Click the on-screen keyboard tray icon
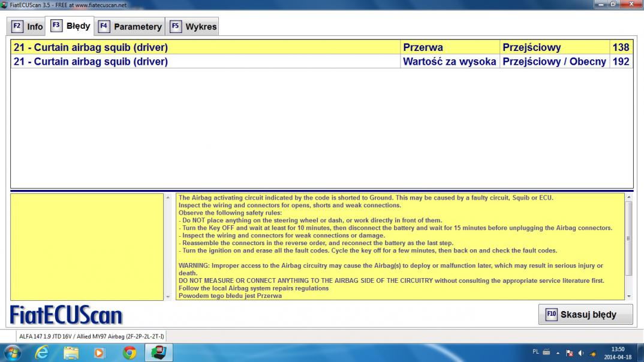 (546, 352)
